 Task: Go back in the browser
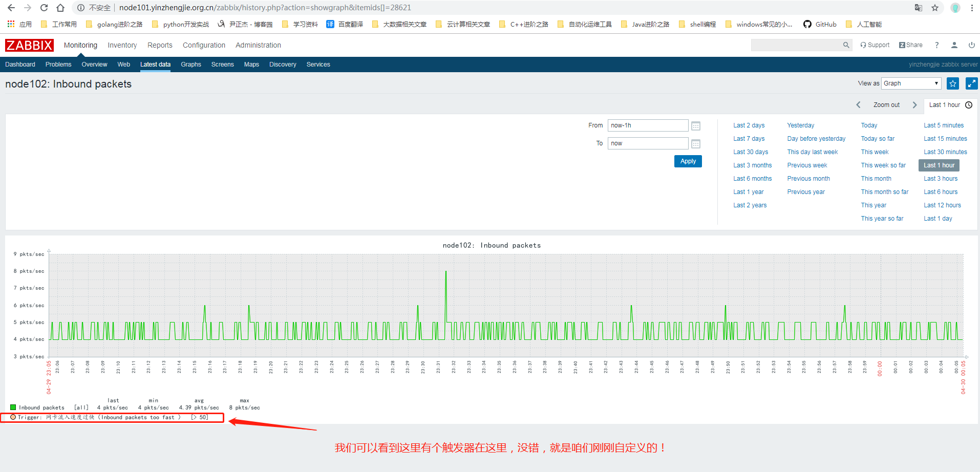[11, 8]
